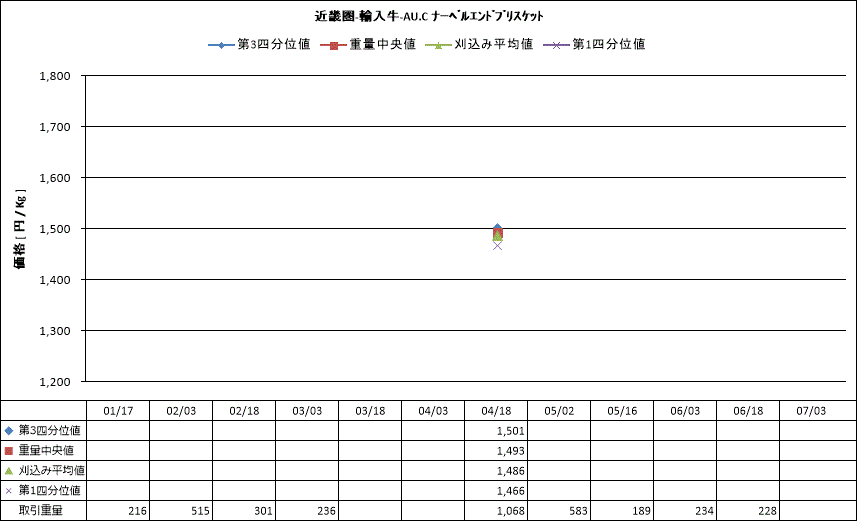Click date column header 04/03
Screen dimensions: 857x521
click(433, 411)
